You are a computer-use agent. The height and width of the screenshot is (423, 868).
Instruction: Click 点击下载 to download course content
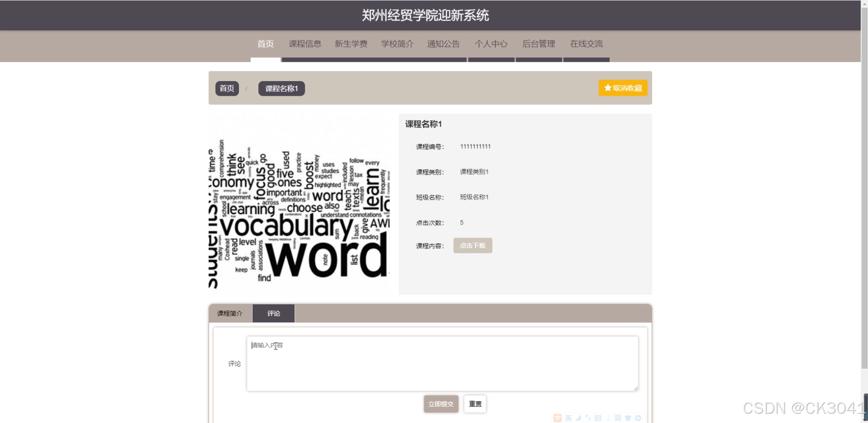tap(472, 245)
